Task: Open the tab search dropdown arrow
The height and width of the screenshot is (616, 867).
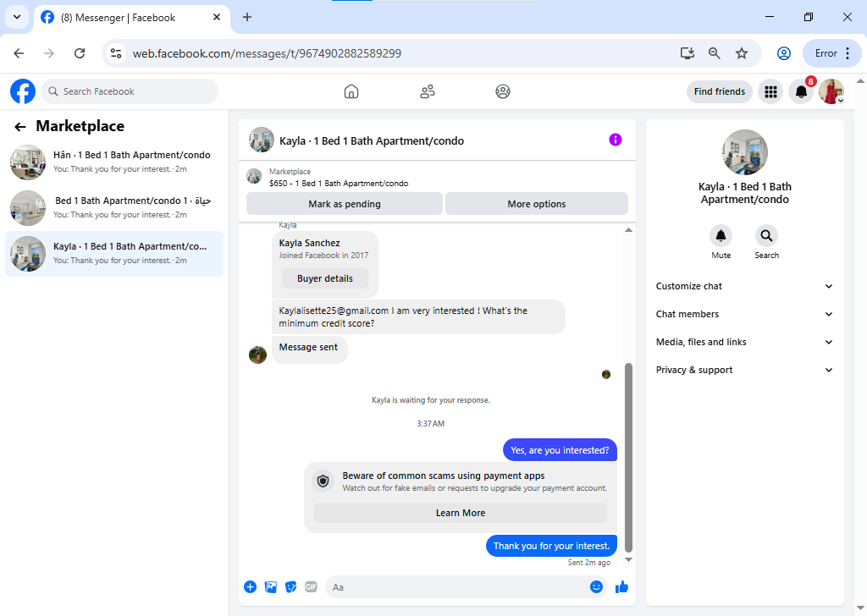Action: click(x=17, y=17)
